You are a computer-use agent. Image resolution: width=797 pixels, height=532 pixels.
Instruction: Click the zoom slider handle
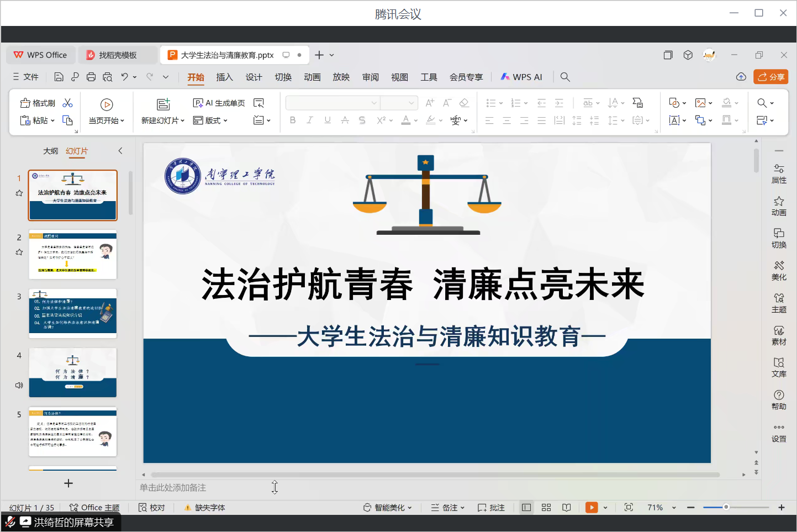point(726,507)
